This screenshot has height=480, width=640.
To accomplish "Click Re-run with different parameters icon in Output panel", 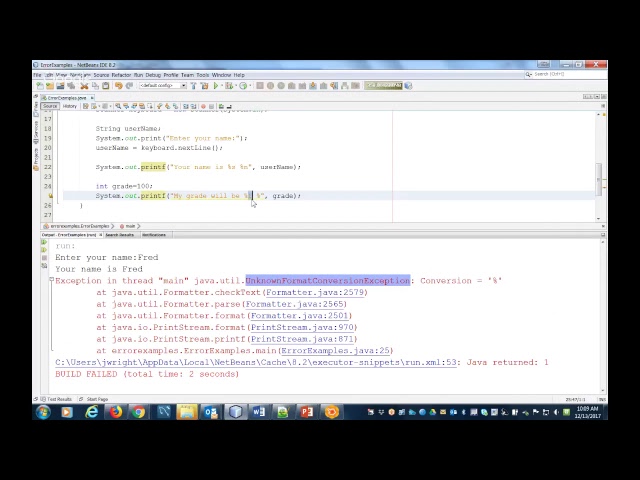I will pyautogui.click(x=44, y=250).
